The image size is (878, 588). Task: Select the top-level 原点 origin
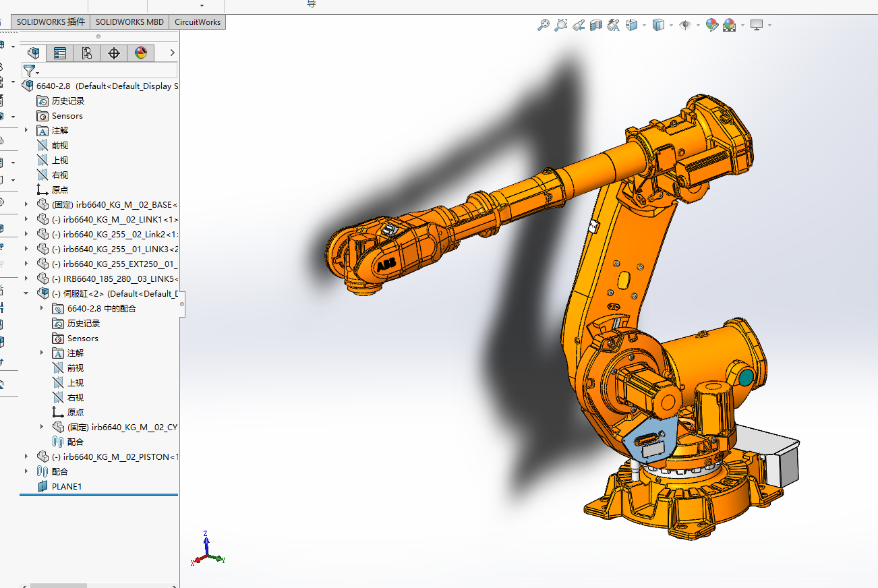pos(53,189)
